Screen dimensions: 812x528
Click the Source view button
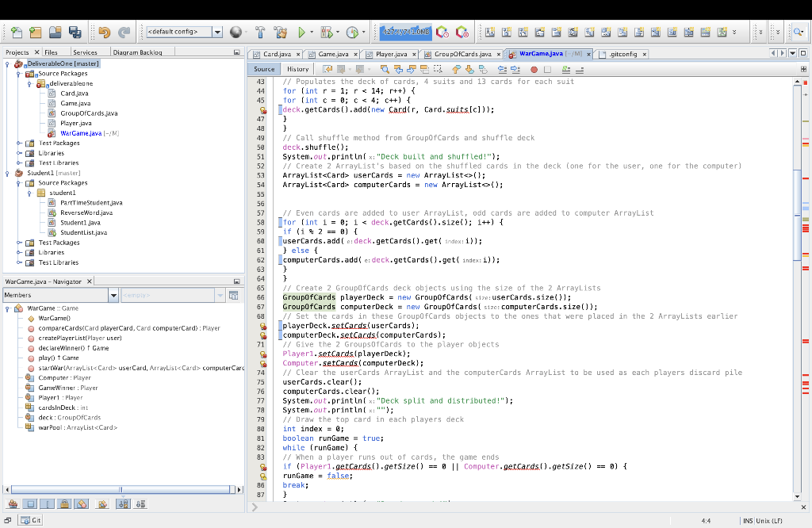click(x=264, y=69)
